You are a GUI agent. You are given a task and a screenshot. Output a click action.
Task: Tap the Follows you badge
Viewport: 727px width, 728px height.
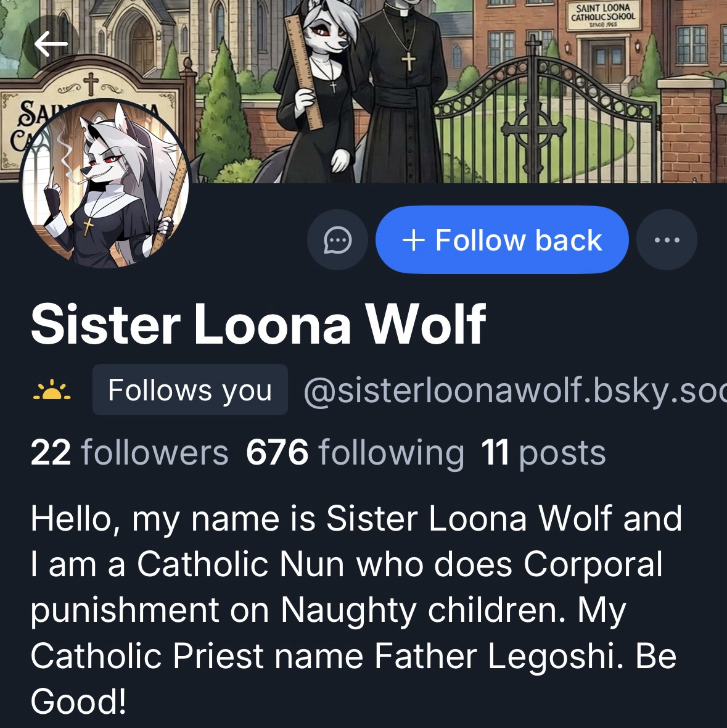(x=190, y=390)
